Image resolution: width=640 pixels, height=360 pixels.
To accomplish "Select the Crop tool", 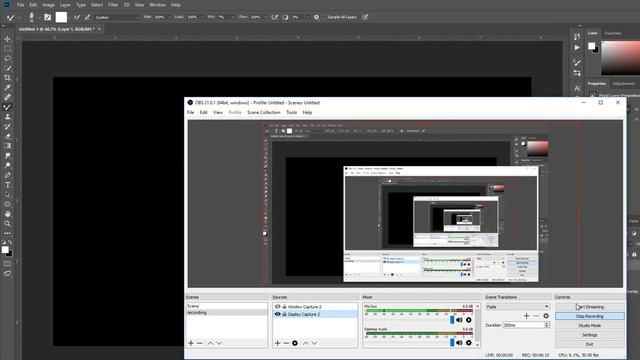I will click(7, 78).
